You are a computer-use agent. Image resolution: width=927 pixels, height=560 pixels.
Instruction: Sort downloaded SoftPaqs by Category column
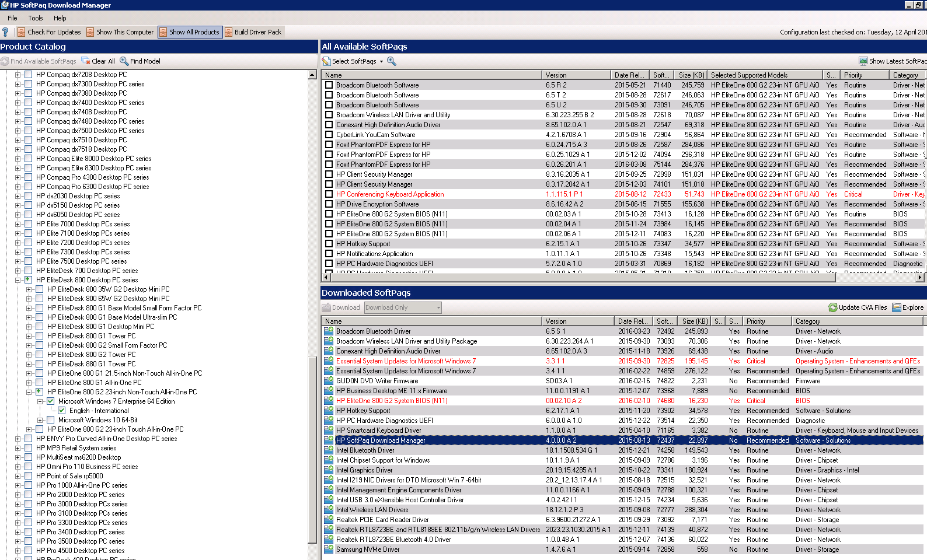858,321
